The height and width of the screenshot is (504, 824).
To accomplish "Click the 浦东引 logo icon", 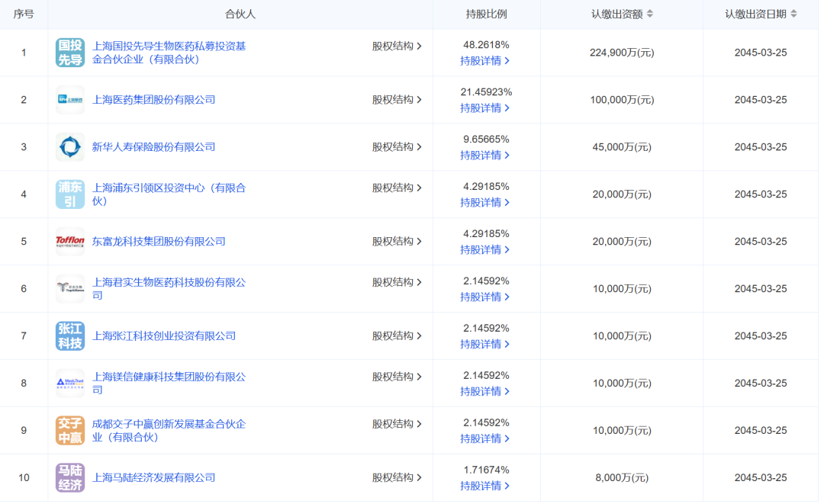I will click(70, 194).
